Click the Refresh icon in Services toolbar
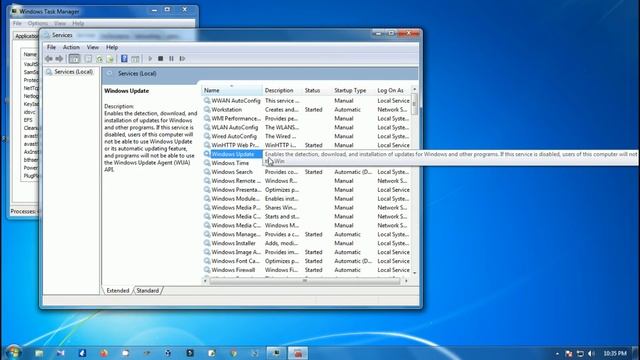This screenshot has height=360, width=640. (99, 59)
